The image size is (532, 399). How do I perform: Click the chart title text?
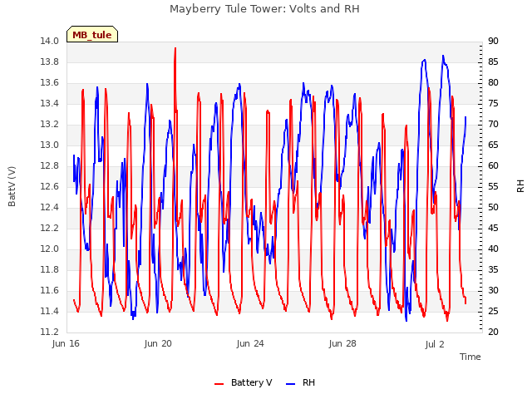tap(264, 9)
